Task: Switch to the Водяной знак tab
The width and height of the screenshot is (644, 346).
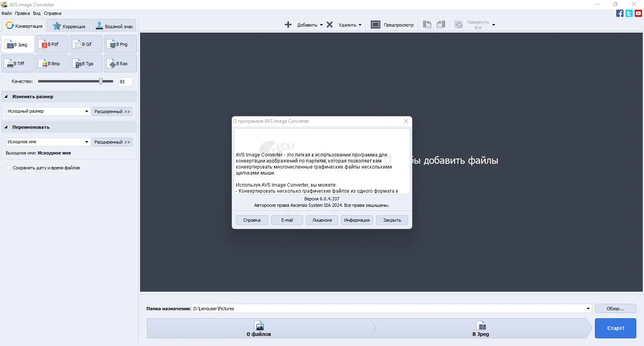Action: tap(114, 26)
